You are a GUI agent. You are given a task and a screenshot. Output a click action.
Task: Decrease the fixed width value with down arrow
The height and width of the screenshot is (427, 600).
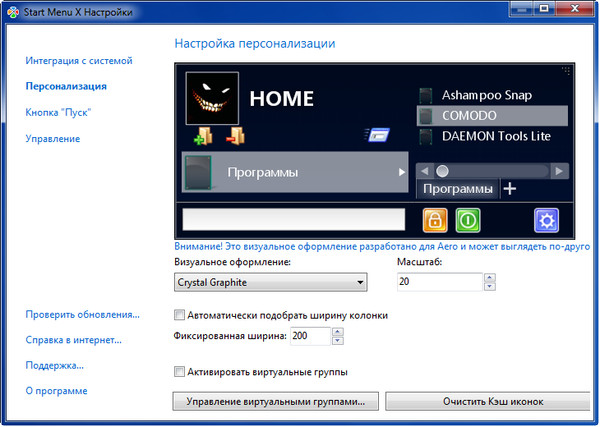(x=337, y=342)
